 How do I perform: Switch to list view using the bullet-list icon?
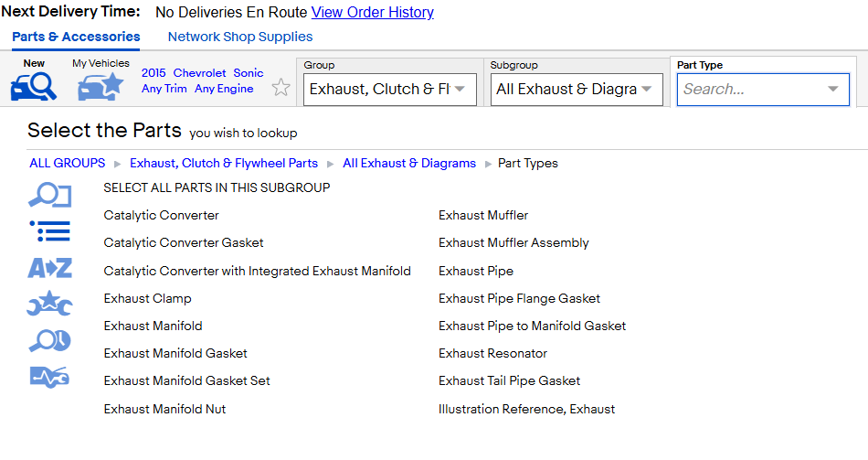[x=50, y=231]
